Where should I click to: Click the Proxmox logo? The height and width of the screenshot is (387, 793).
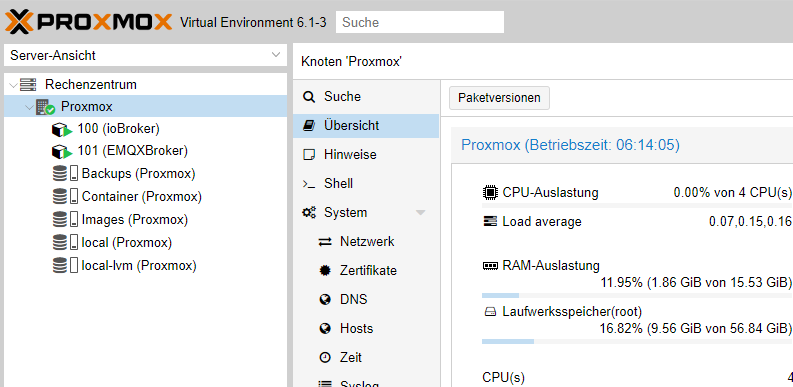(x=89, y=22)
